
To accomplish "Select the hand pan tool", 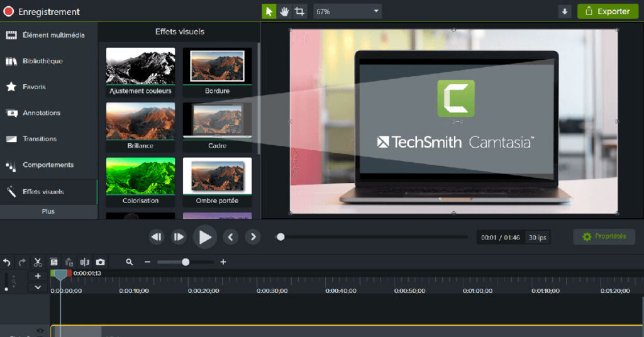I will click(x=284, y=11).
